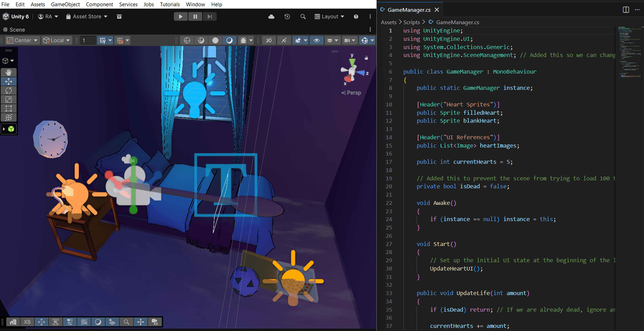The width and height of the screenshot is (644, 331).
Task: Toggle scene visibility eye button
Action: click(316, 40)
